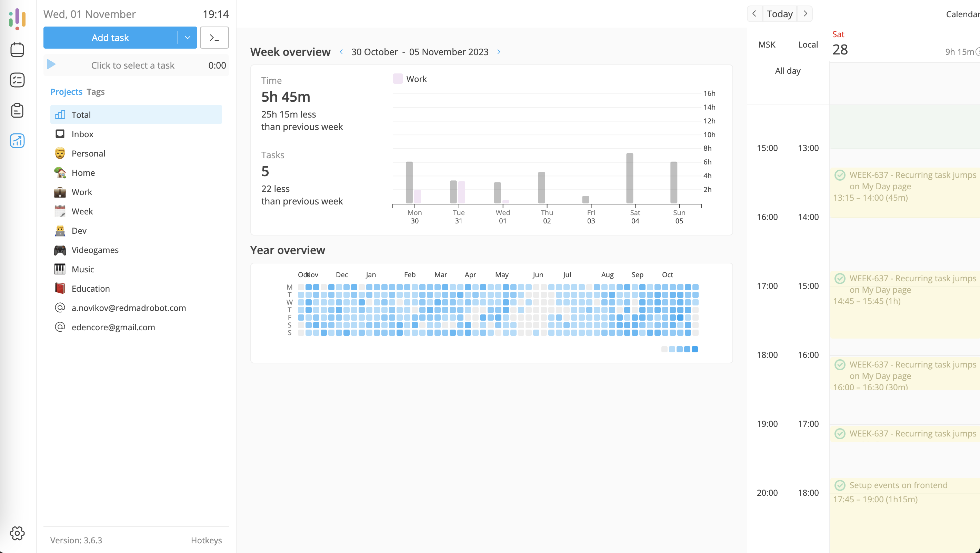This screenshot has height=553, width=980.
Task: Click the darkest blue heatmap legend square
Action: [x=695, y=349]
